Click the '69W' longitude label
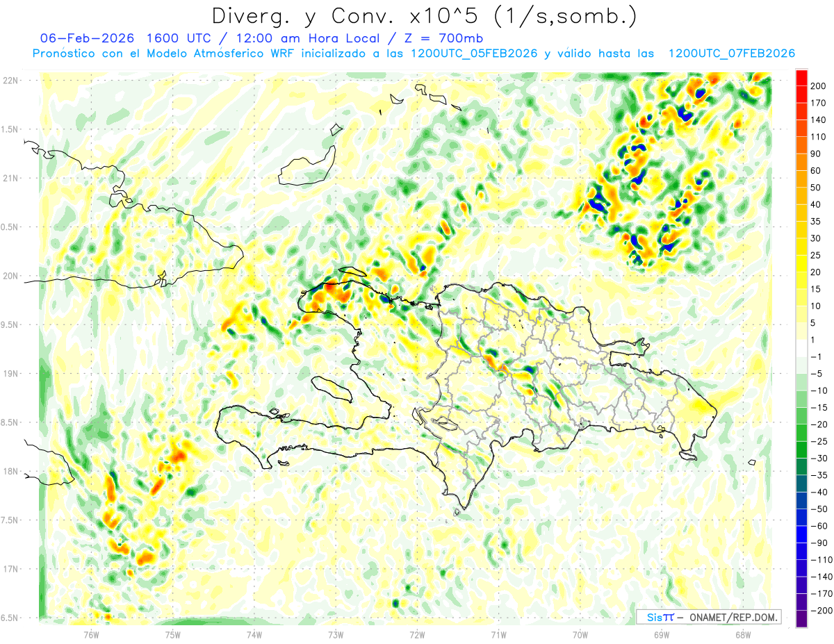The image size is (834, 644). pyautogui.click(x=661, y=634)
